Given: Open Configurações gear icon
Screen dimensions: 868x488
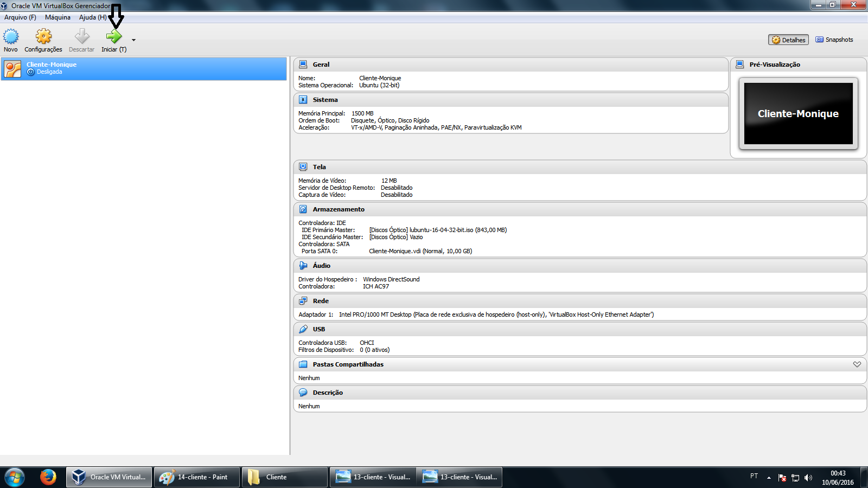Looking at the screenshot, I should point(43,36).
